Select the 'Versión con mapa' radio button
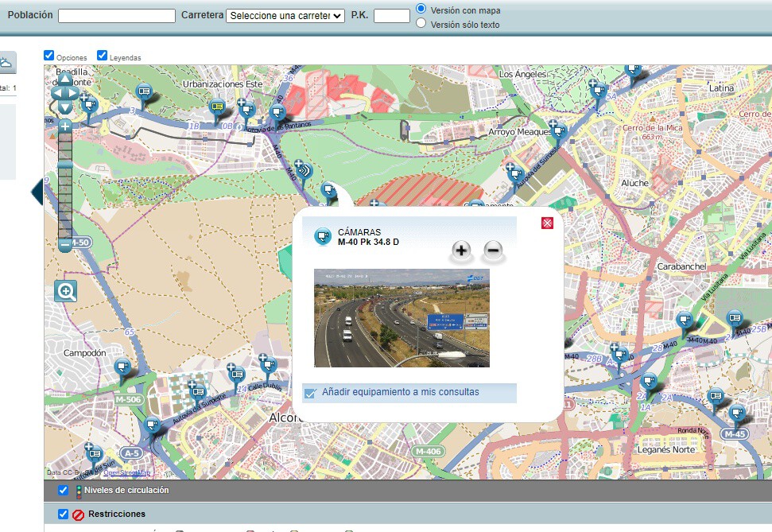Screen dimensions: 772x532 (x=421, y=9)
